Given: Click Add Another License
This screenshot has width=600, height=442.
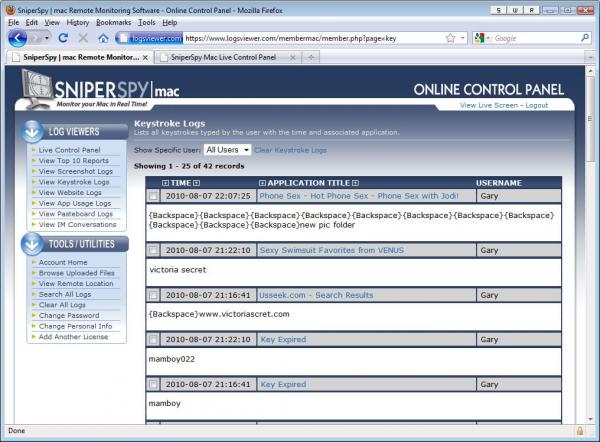Looking at the screenshot, I should click(73, 337).
